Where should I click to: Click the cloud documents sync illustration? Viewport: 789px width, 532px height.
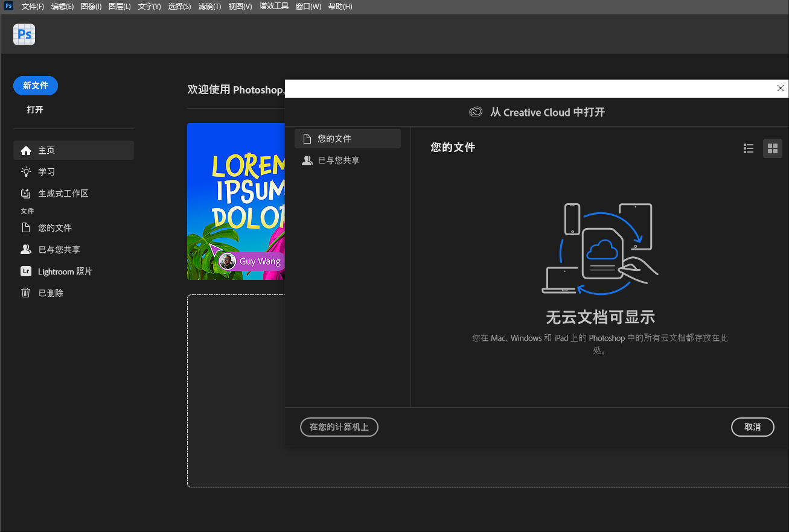click(600, 249)
